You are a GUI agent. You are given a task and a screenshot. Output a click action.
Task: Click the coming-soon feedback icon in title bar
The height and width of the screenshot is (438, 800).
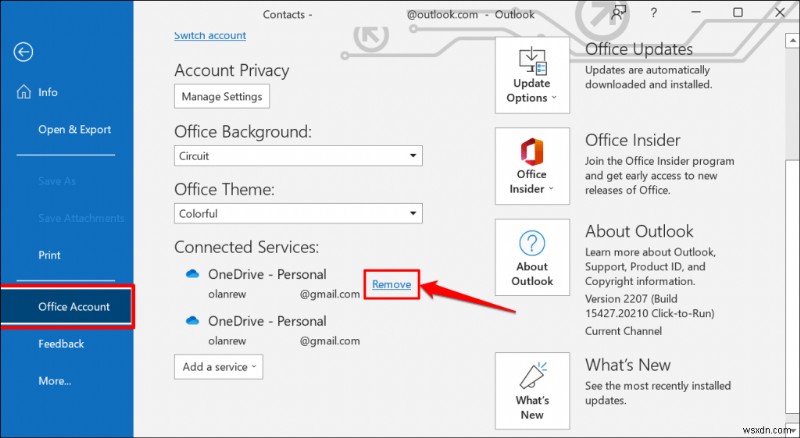point(619,13)
